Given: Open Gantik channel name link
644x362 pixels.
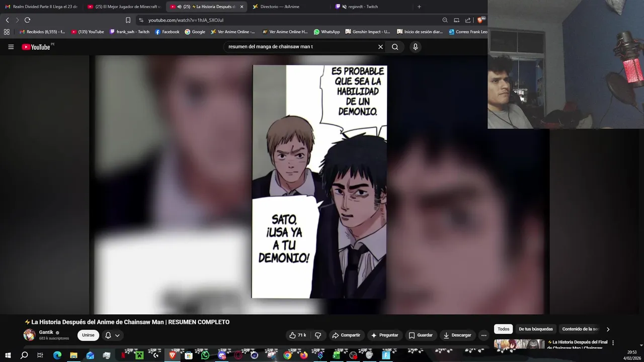Looking at the screenshot, I should tap(46, 332).
